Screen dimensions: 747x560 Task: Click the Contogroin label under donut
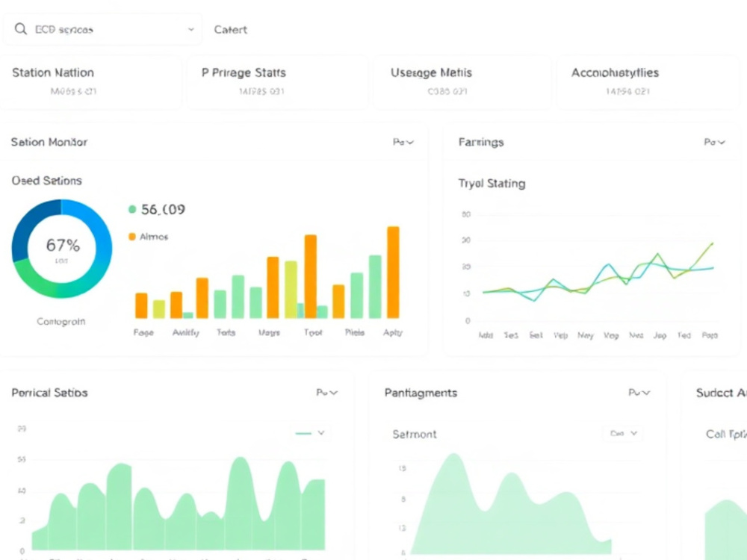[x=61, y=321]
